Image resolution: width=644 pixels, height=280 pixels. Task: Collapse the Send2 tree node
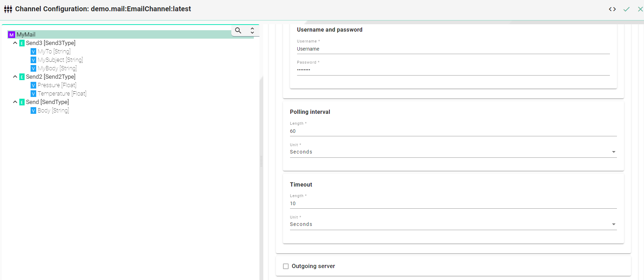pos(15,77)
